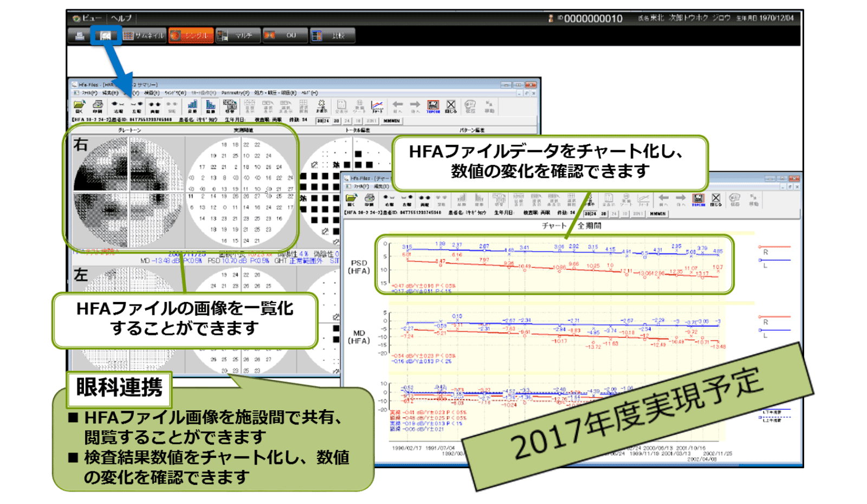Click 閉じる X icon in chart window toolbar
The height and width of the screenshot is (504, 867).
(x=716, y=201)
